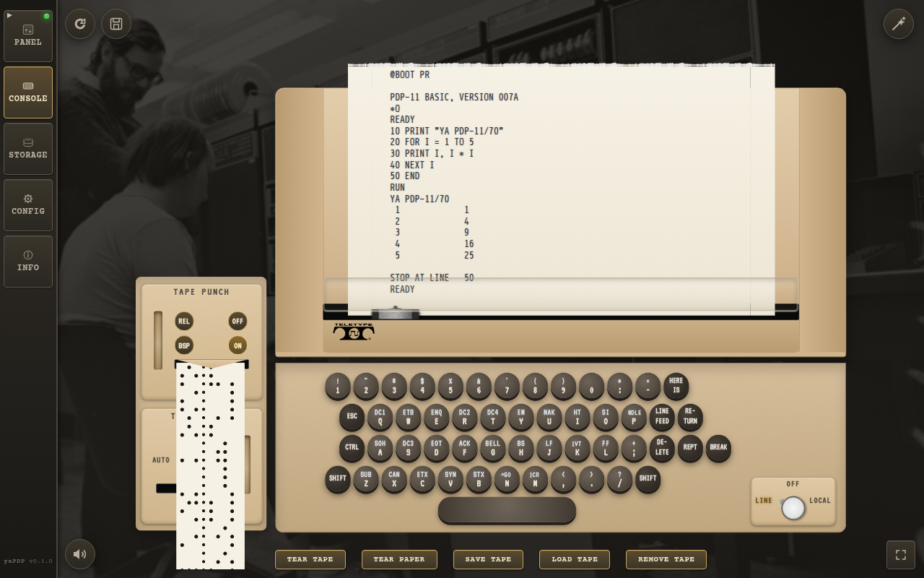
Task: Click the REMOVE TAPE button
Action: click(666, 559)
